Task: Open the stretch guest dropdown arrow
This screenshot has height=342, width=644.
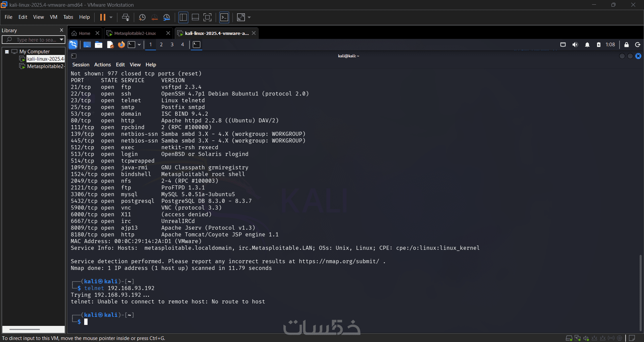Action: point(249,17)
